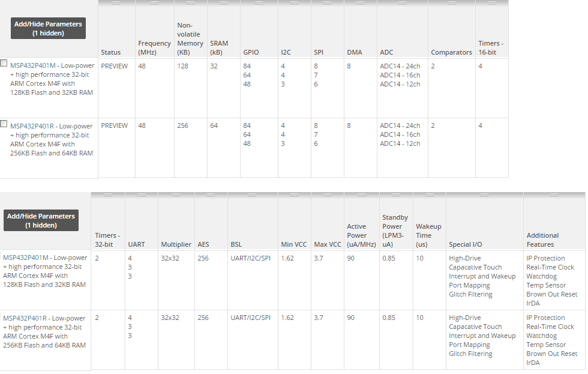Sort by the Non-volatile Memory column header
This screenshot has height=374, width=588.
coord(190,38)
